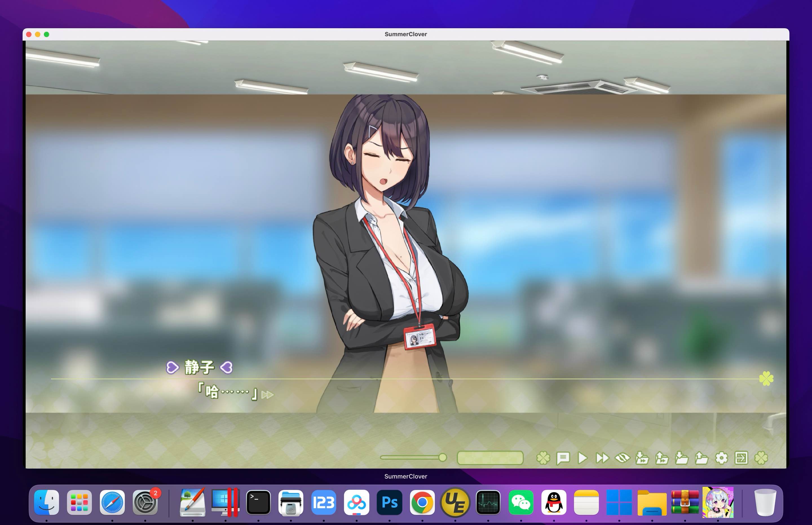The height and width of the screenshot is (525, 812).
Task: Launch Google Chrome from the dock
Action: [422, 502]
